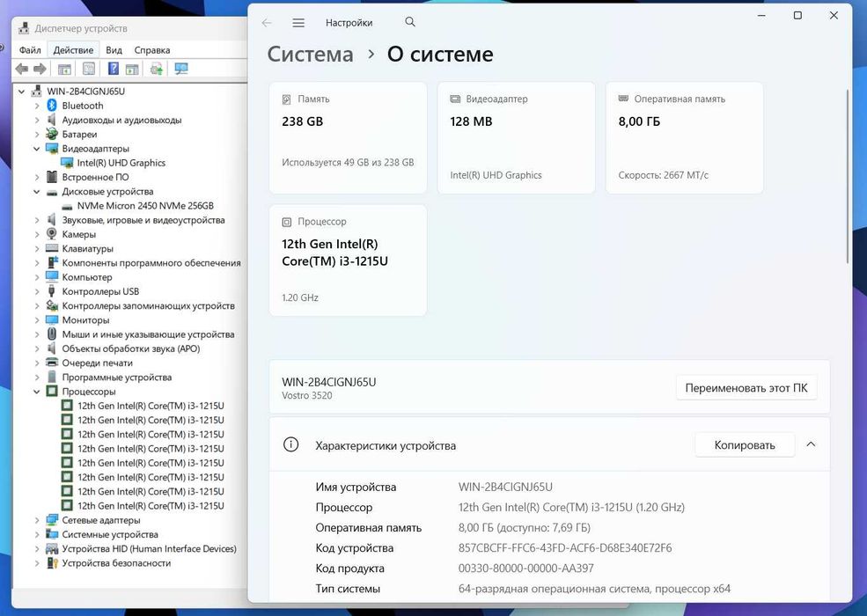867x616 pixels.
Task: Click the Settings window vertical scrollbar
Action: tap(847, 176)
